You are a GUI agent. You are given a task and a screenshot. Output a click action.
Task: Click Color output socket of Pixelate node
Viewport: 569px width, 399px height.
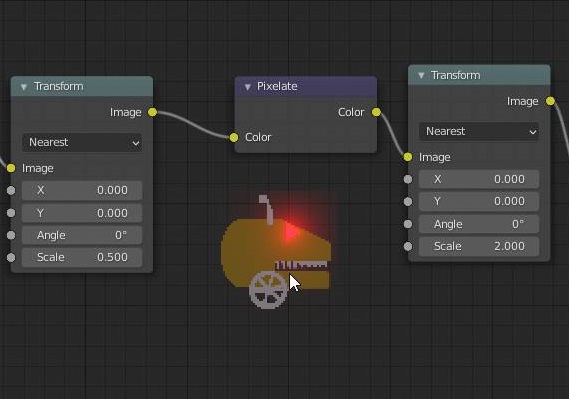pos(376,112)
